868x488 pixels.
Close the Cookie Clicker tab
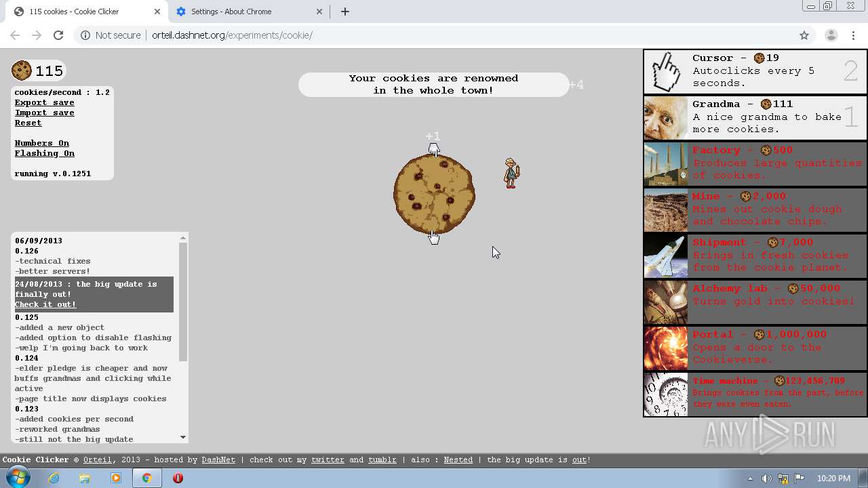click(157, 12)
